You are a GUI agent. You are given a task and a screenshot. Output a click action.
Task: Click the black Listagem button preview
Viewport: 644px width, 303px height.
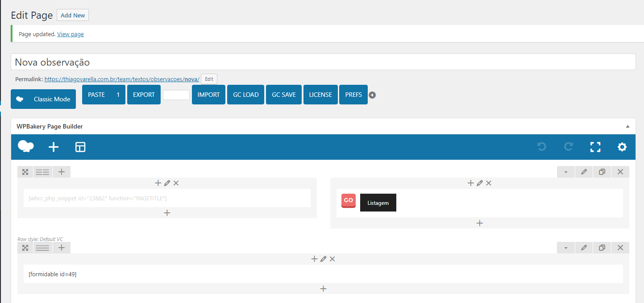click(x=378, y=203)
